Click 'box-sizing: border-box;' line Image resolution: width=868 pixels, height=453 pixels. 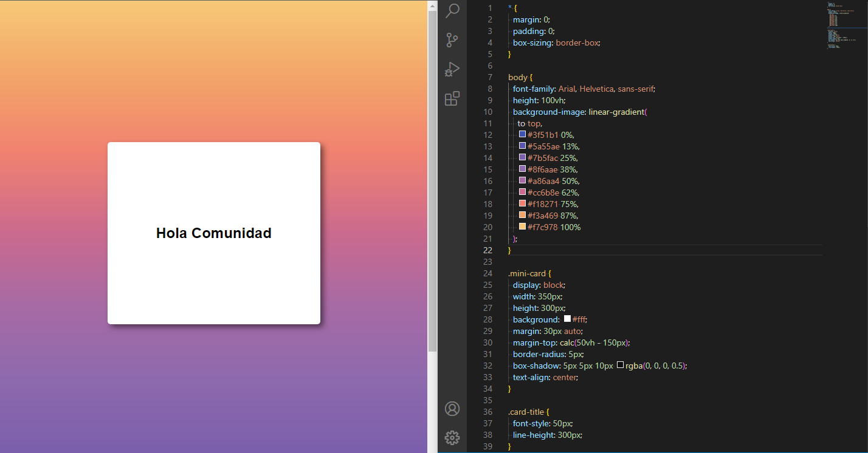pos(557,43)
